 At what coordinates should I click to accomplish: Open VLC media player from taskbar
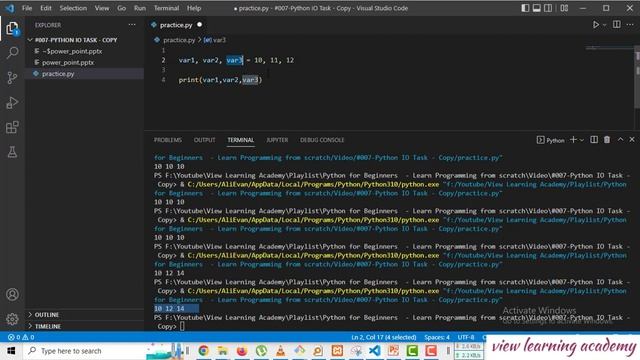(x=280, y=351)
